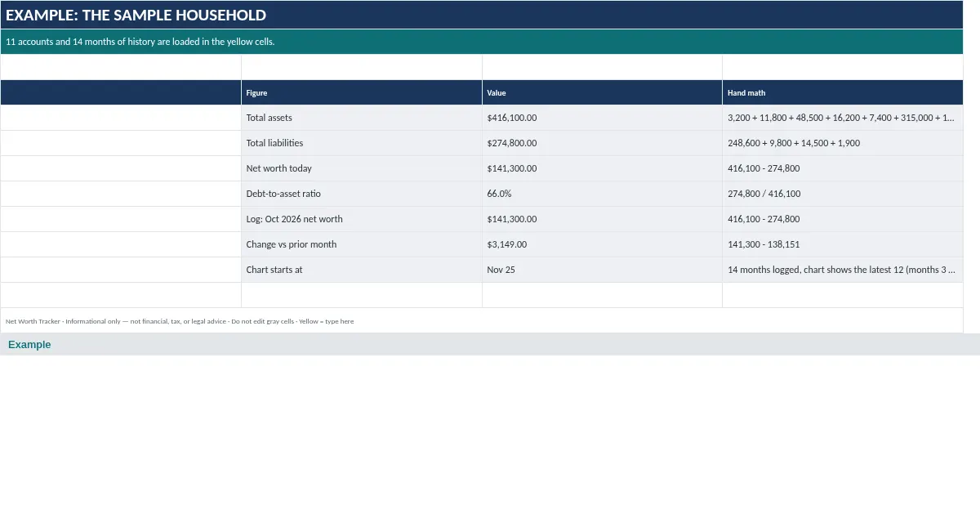Select the $416,100.00 value cell
The height and width of the screenshot is (523, 980).
click(x=602, y=118)
